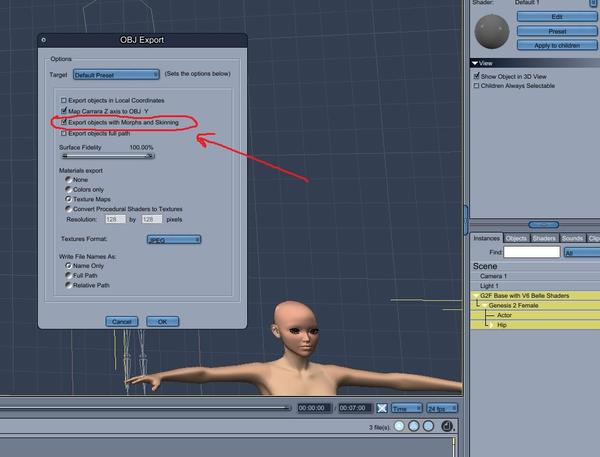Select Relative Path file names option
Image resolution: width=600 pixels, height=457 pixels.
click(68, 285)
